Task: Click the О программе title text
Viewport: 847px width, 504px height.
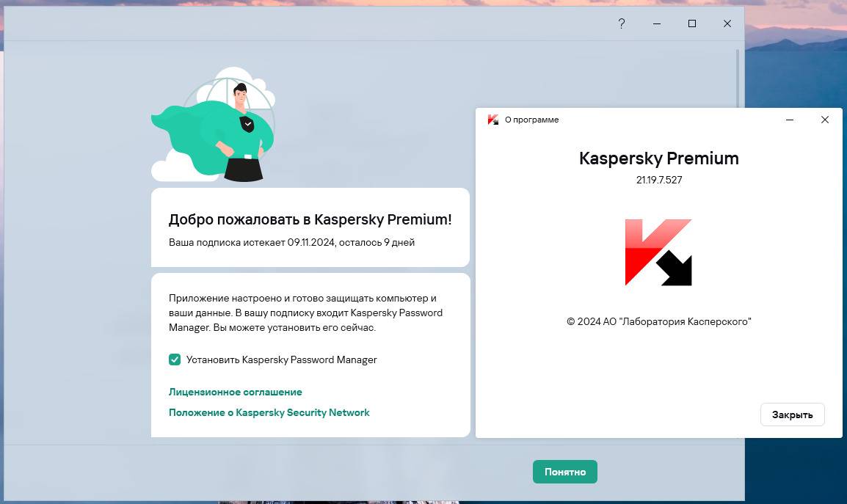Action: click(x=531, y=120)
